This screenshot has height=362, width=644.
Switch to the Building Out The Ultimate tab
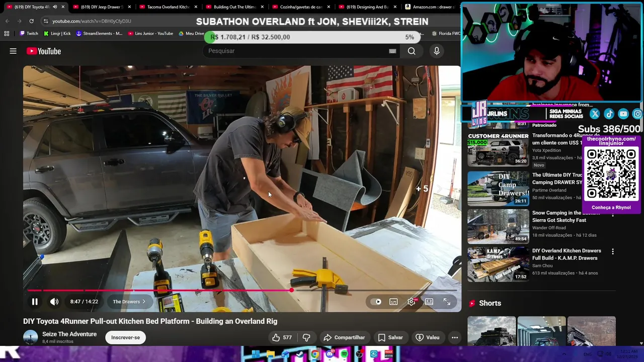[x=235, y=7]
